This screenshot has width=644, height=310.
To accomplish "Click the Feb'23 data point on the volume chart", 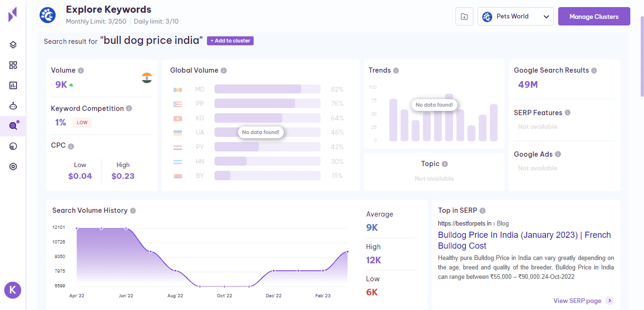I will point(323,271).
